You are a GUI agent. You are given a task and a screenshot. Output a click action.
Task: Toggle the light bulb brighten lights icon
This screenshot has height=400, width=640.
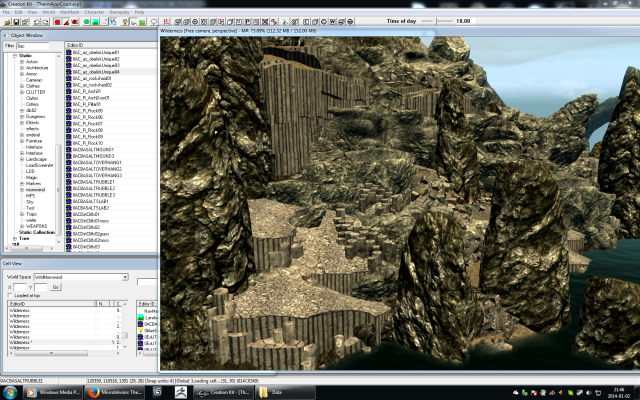click(125, 21)
